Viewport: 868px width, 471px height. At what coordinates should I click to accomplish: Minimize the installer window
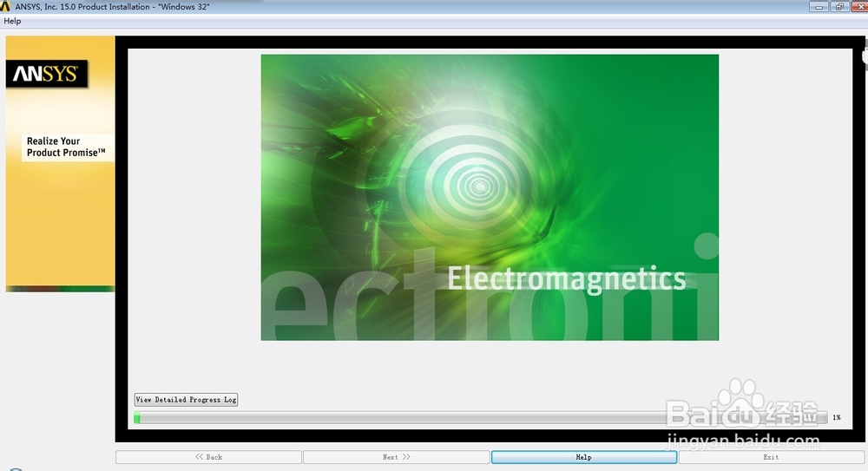click(x=819, y=7)
